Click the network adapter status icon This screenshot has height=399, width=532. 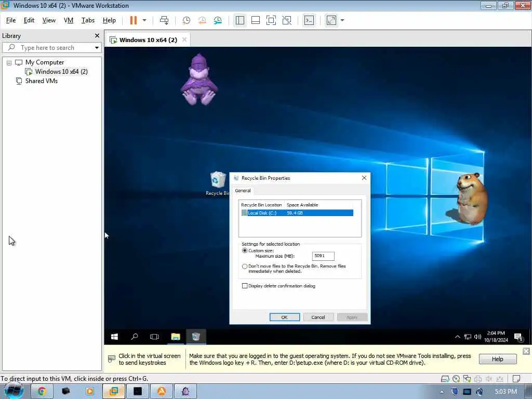[x=467, y=379]
